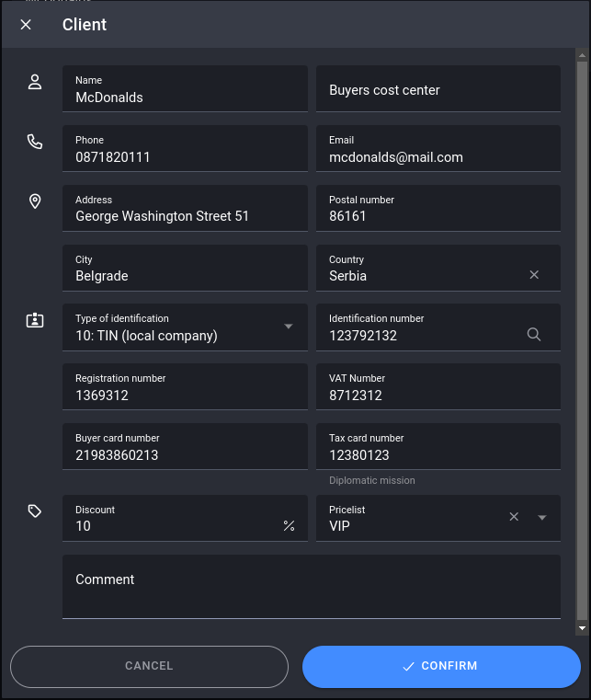Focus the Comment text area
The width and height of the screenshot is (591, 700).
tap(312, 587)
